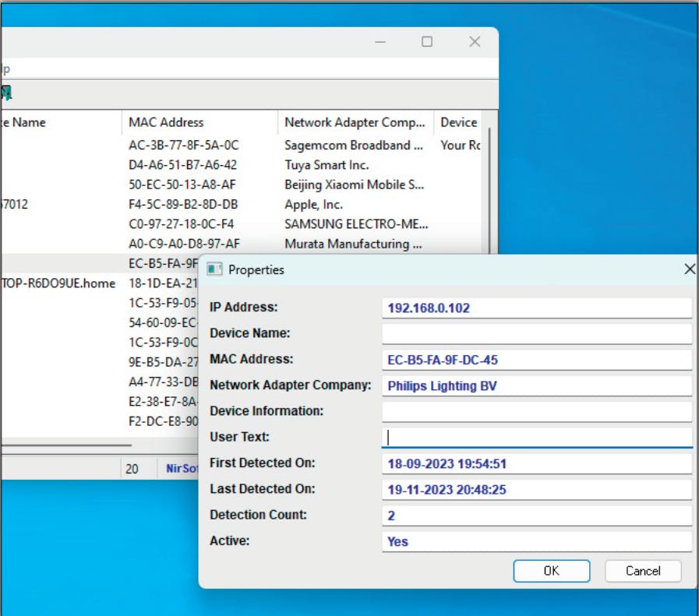
Task: Click the vertical scrollbar of device list
Action: point(489,192)
